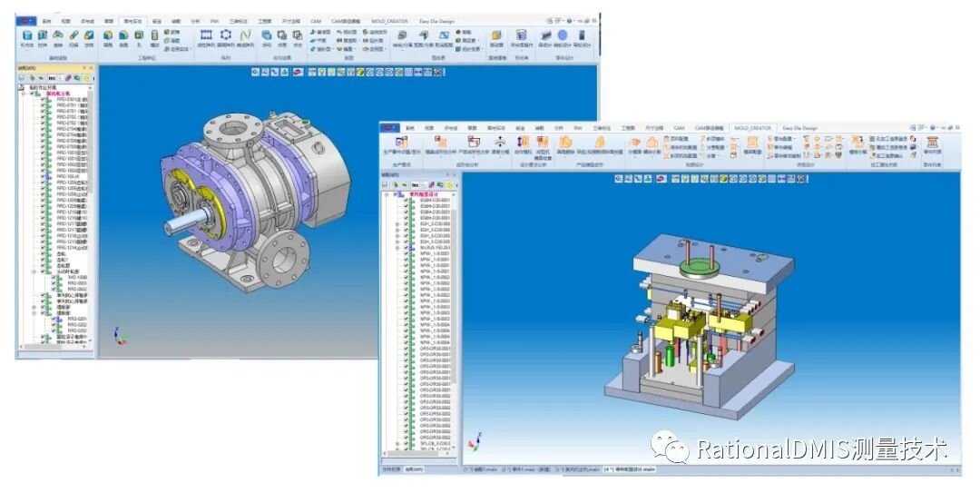The width and height of the screenshot is (980, 493).
Task: Toggle the checkbox of the 3HD-1008 row
Action: point(55,277)
